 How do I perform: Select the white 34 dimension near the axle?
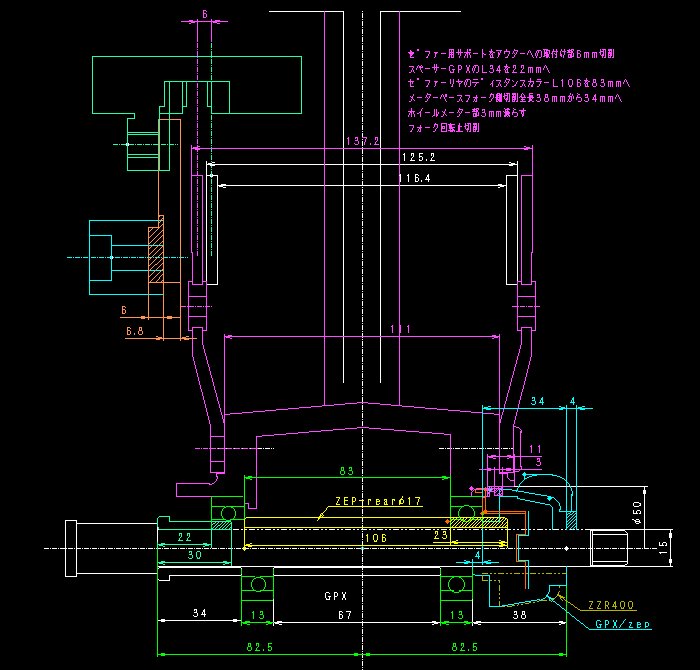[x=200, y=613]
